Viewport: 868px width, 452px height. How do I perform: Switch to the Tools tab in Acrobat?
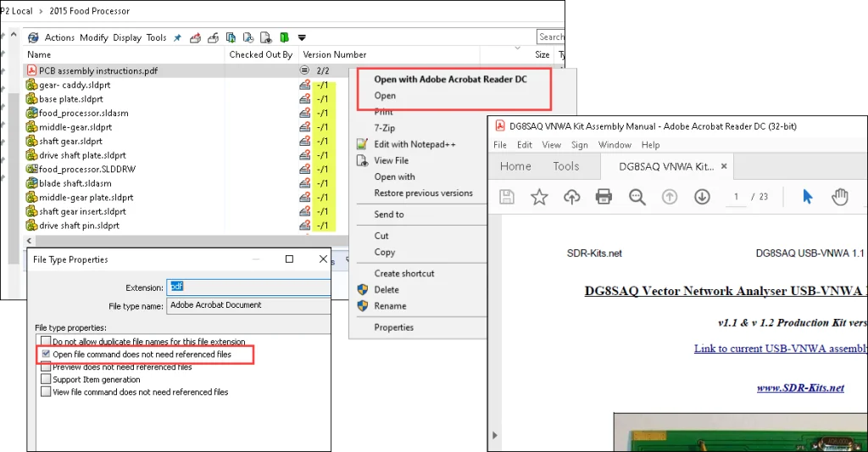(565, 166)
